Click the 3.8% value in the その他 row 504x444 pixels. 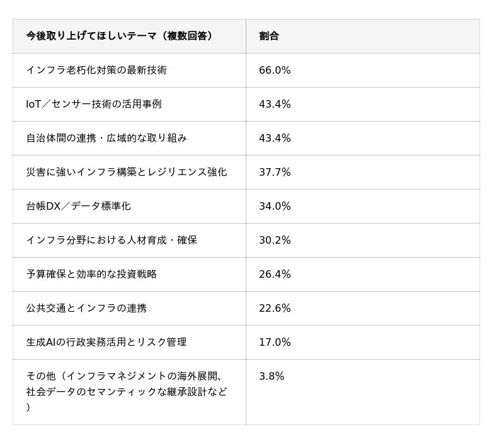tap(272, 376)
